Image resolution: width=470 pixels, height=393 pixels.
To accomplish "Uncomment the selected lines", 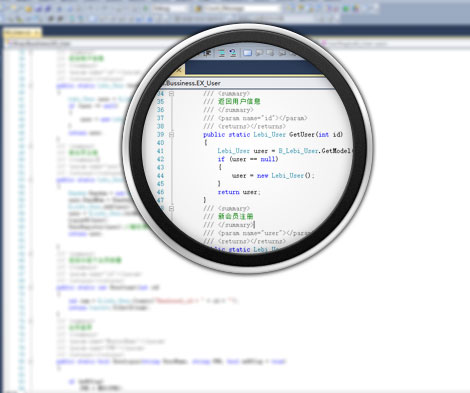I will pos(232,53).
